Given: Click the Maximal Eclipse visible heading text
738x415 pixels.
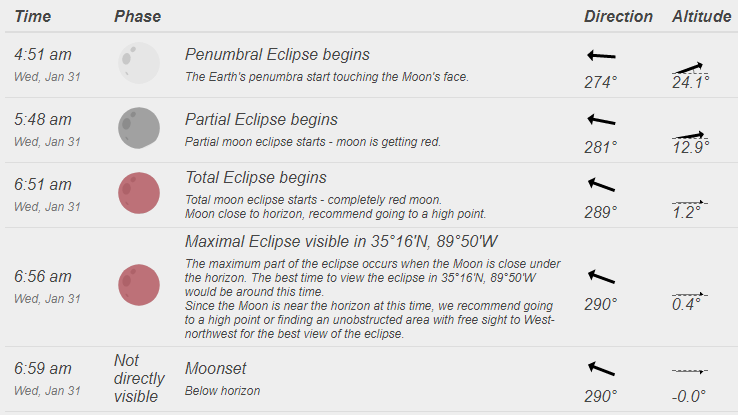Looking at the screenshot, I should [x=341, y=241].
